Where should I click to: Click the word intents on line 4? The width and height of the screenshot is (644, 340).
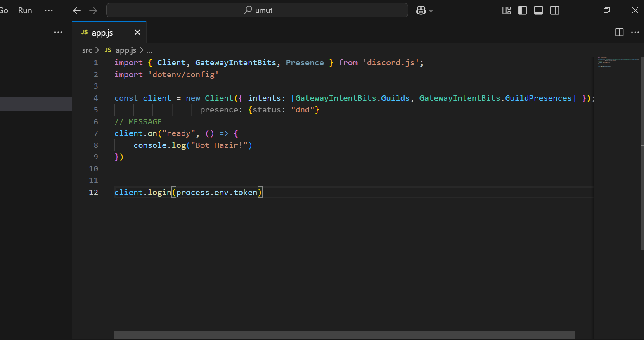pyautogui.click(x=264, y=98)
